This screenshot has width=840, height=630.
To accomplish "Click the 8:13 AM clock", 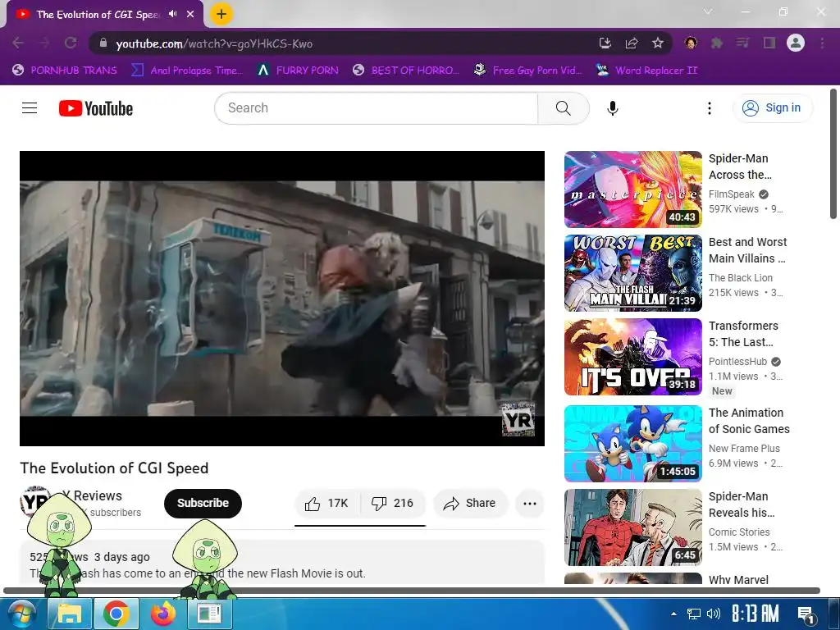I will tap(755, 614).
